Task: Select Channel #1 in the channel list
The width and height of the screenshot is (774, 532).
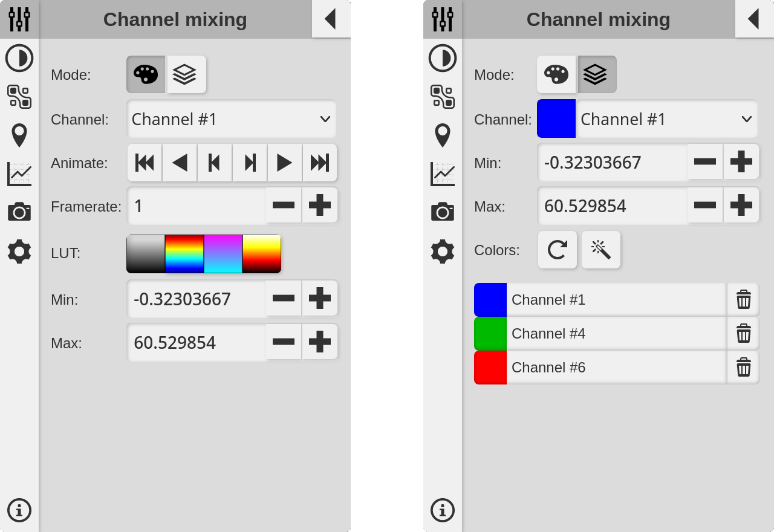Action: 616,300
